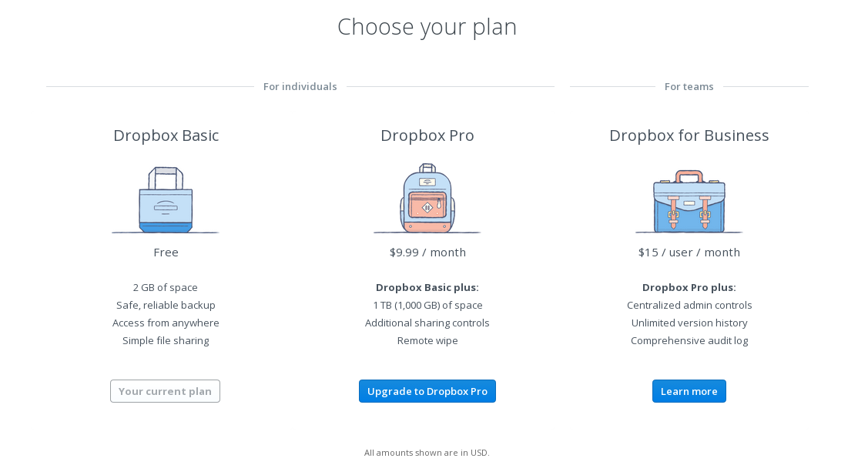Click the Learn more button

[689, 391]
